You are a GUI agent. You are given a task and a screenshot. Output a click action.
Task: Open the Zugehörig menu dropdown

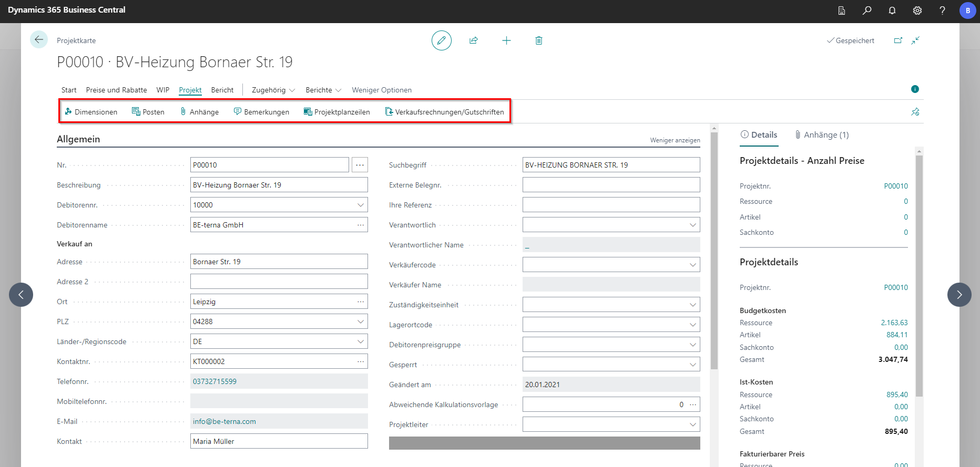click(x=273, y=90)
